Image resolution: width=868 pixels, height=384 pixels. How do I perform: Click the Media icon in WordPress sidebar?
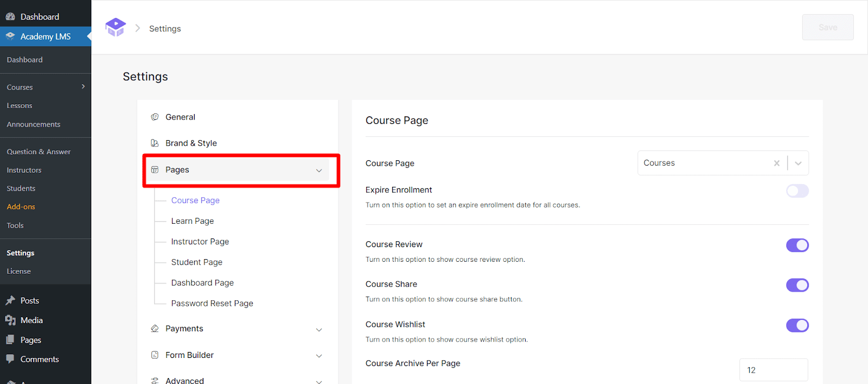(10, 320)
